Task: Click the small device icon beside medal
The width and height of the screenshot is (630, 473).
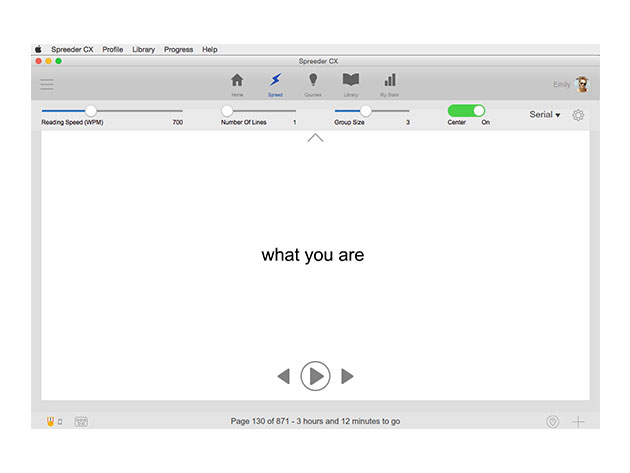Action: click(60, 422)
